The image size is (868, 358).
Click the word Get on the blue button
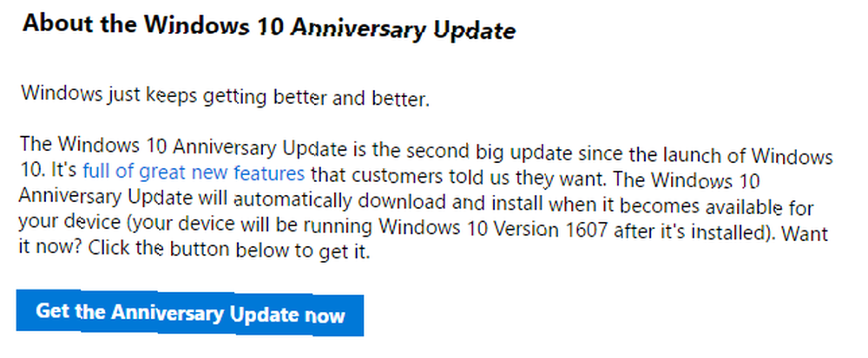pyautogui.click(x=53, y=310)
